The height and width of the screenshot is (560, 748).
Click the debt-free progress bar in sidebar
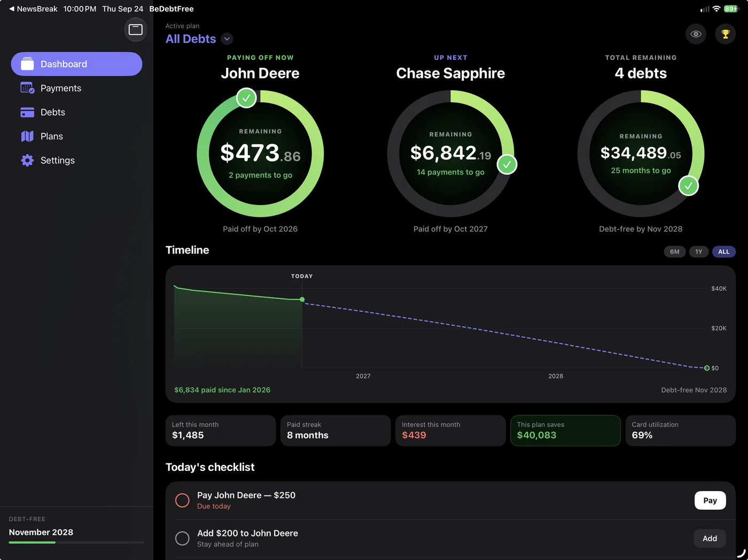tap(76, 542)
